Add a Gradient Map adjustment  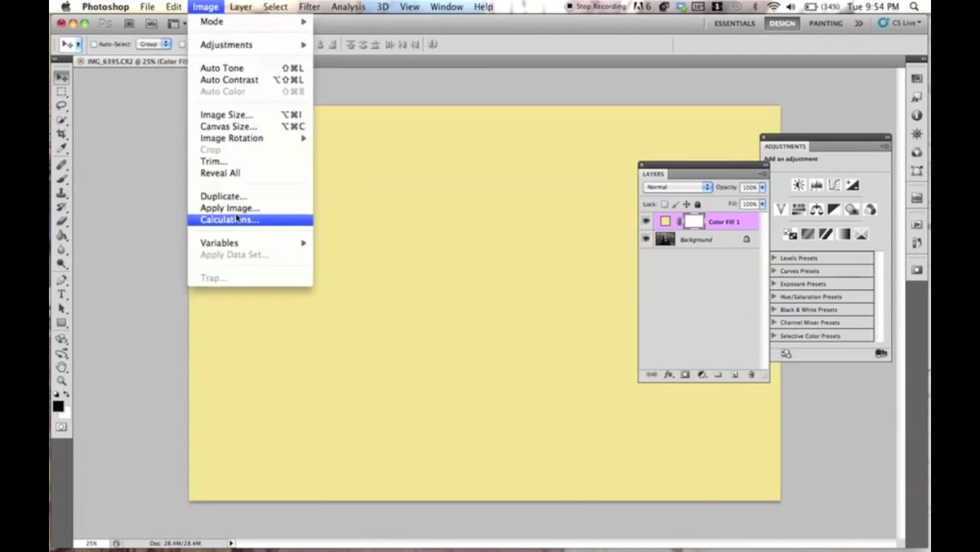844,234
